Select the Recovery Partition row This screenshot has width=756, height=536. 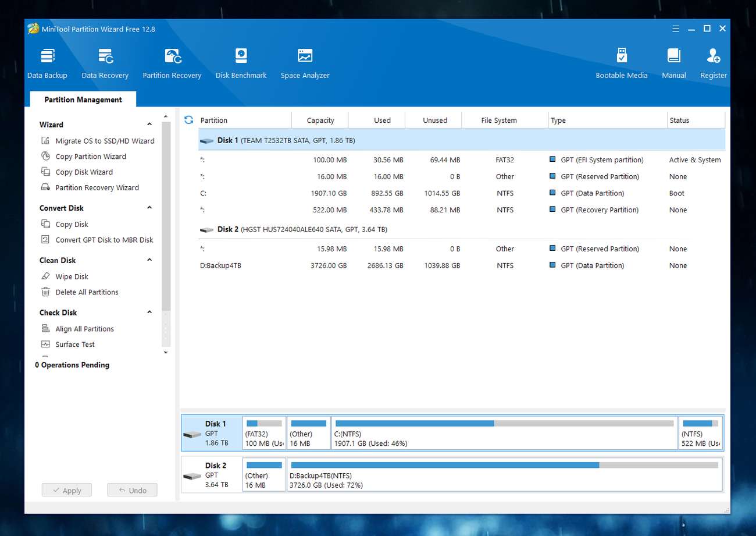462,210
